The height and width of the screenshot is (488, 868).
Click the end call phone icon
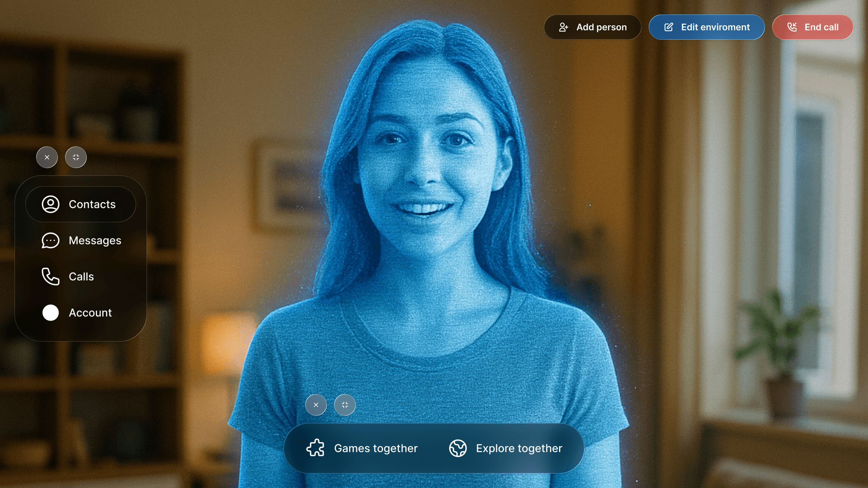click(x=792, y=27)
